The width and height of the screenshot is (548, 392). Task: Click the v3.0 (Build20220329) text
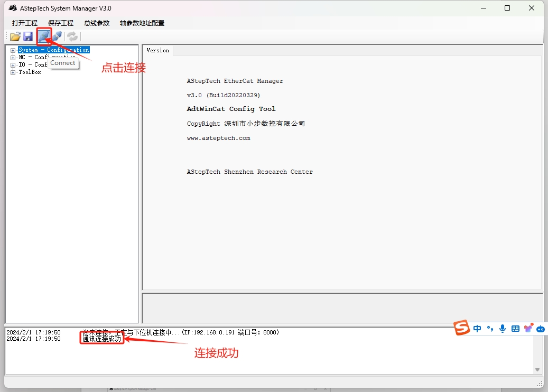224,95
